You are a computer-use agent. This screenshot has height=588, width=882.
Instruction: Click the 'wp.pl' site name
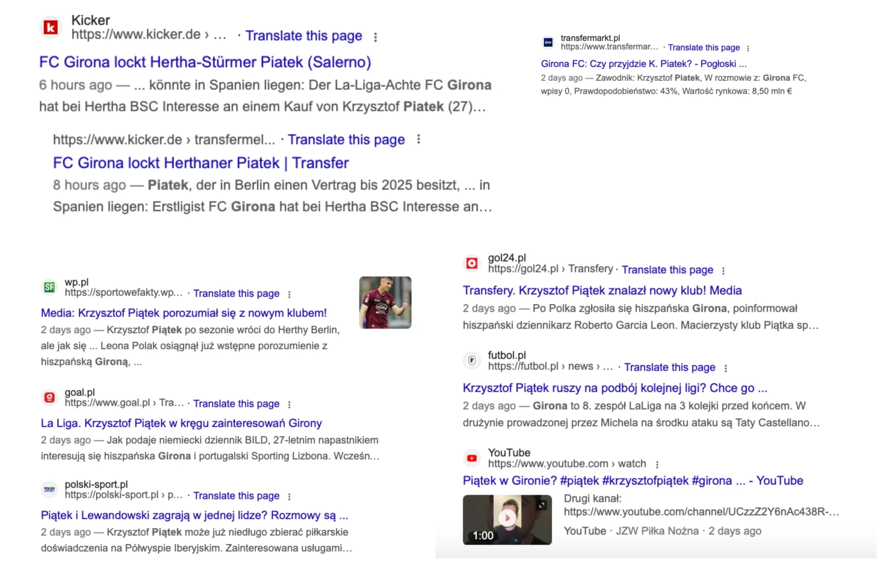pos(77,282)
